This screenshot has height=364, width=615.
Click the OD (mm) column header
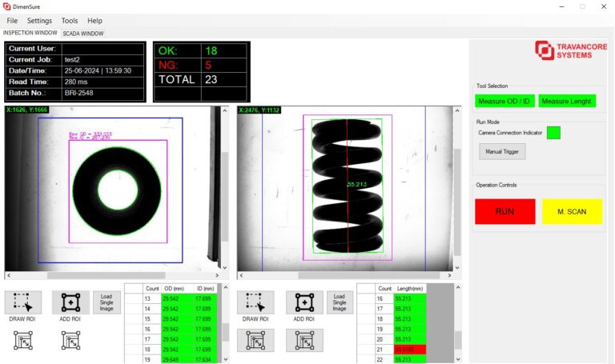[x=177, y=288]
